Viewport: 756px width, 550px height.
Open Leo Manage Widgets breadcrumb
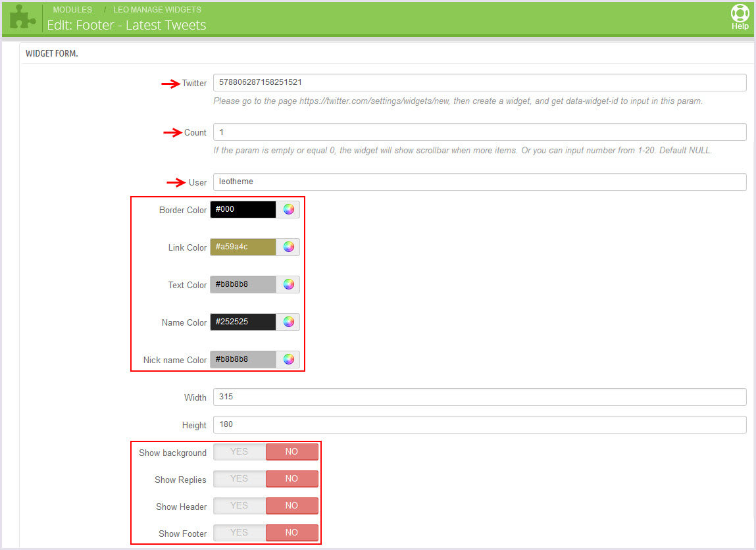pos(157,10)
